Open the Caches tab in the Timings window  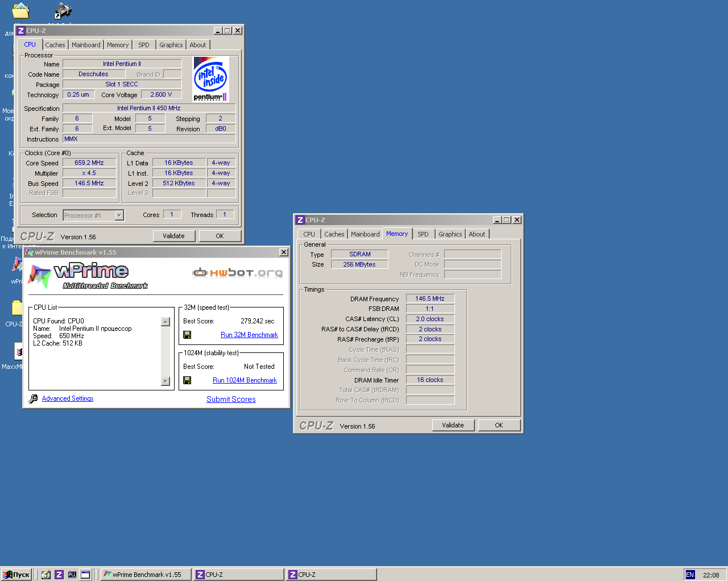pos(334,234)
